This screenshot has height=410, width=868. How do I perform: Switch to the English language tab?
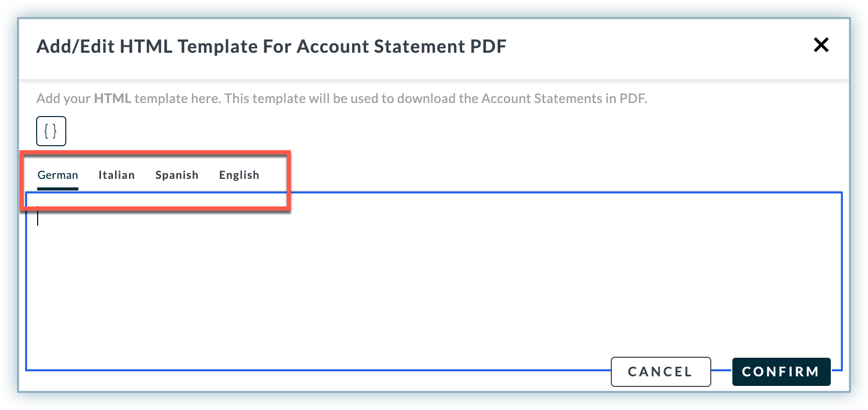tap(239, 175)
